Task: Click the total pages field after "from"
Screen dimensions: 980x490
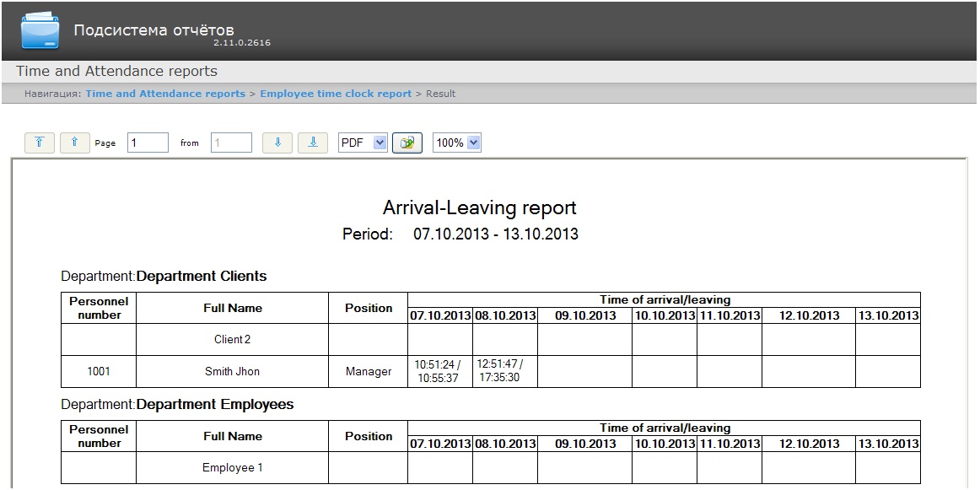Action: (x=231, y=143)
